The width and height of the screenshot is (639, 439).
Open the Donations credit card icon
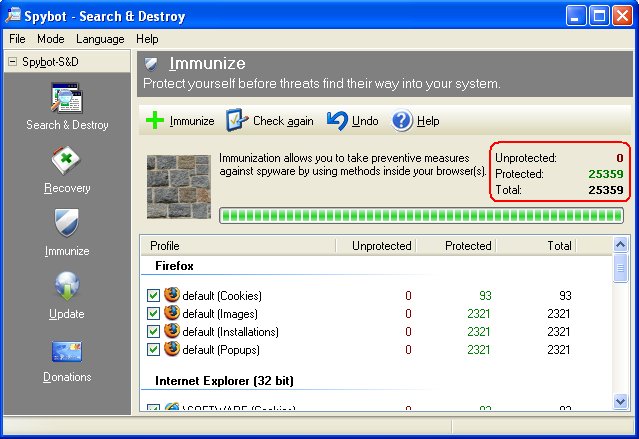(x=67, y=351)
